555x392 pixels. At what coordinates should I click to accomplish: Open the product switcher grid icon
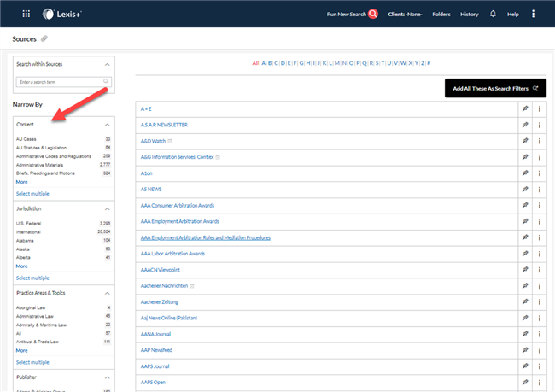(x=26, y=14)
